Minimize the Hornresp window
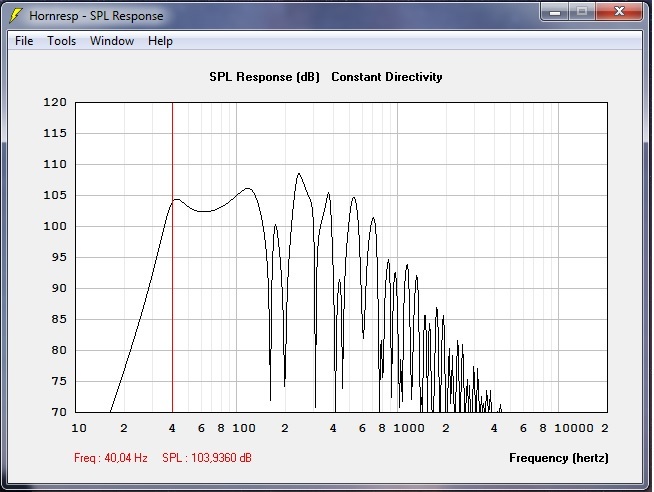This screenshot has width=654, height=492. click(x=555, y=12)
